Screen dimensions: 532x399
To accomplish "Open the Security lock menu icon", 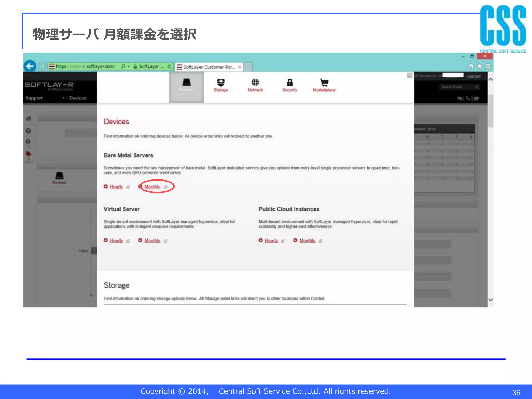I will coord(290,85).
